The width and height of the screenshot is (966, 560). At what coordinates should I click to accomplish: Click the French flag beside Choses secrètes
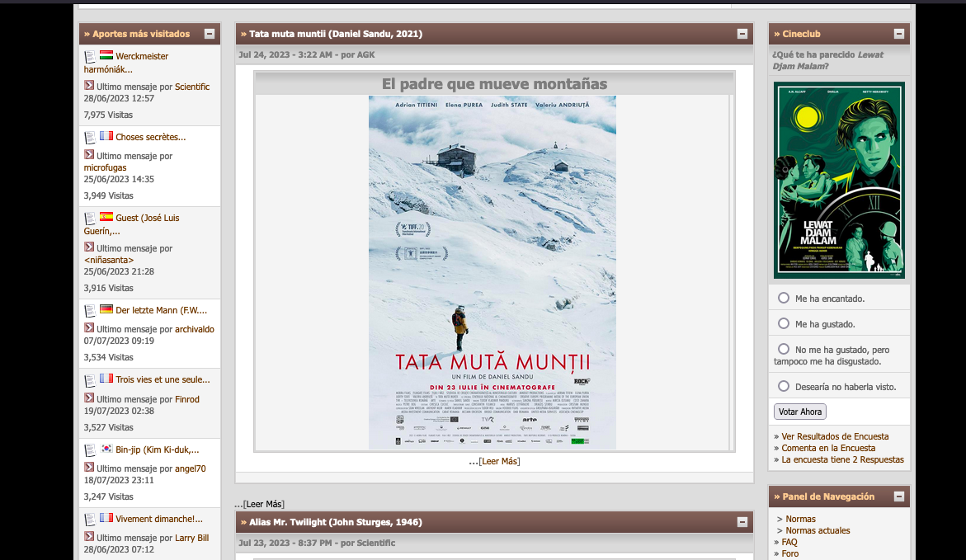pyautogui.click(x=106, y=135)
